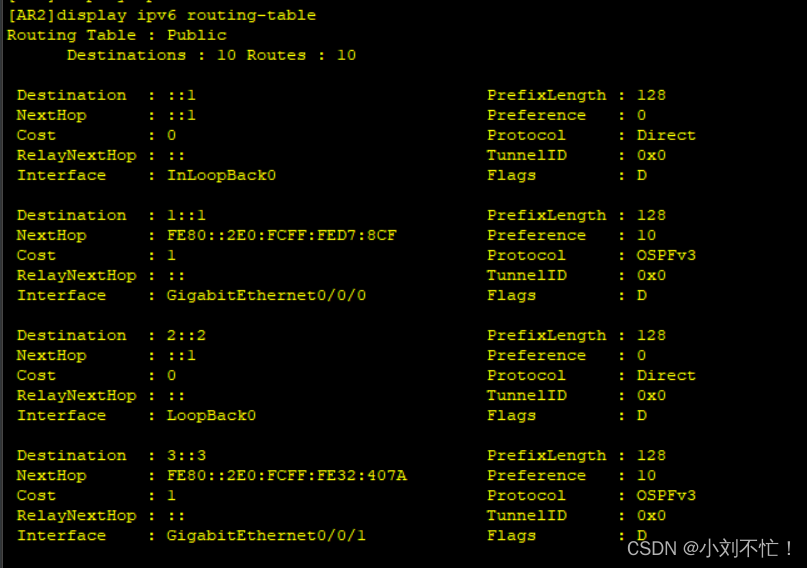Click the 'display ipv6 routing-table' command line

tap(162, 15)
